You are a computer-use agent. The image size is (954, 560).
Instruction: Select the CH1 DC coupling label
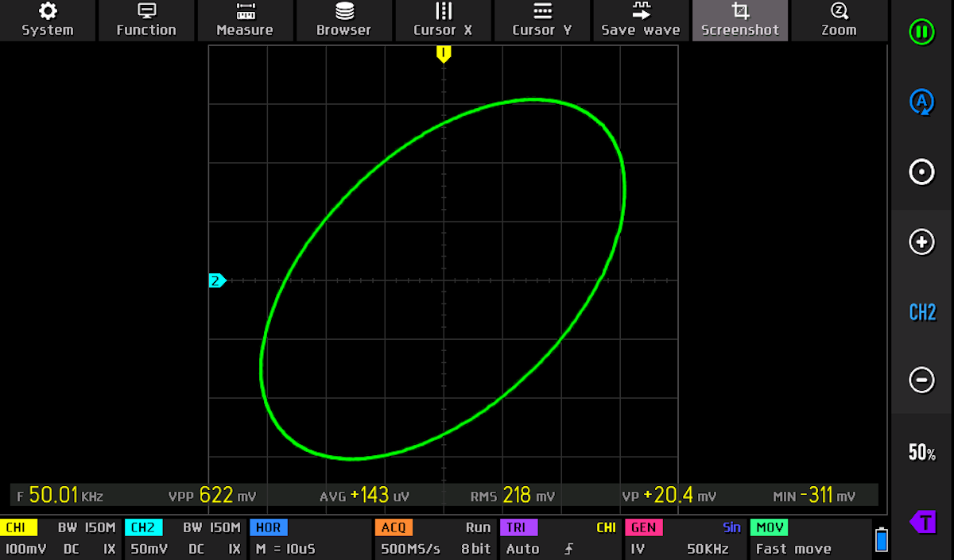tap(71, 549)
